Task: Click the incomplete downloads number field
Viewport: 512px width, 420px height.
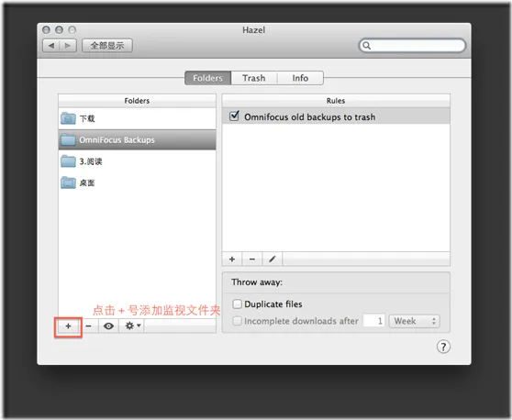Action: pyautogui.click(x=374, y=321)
